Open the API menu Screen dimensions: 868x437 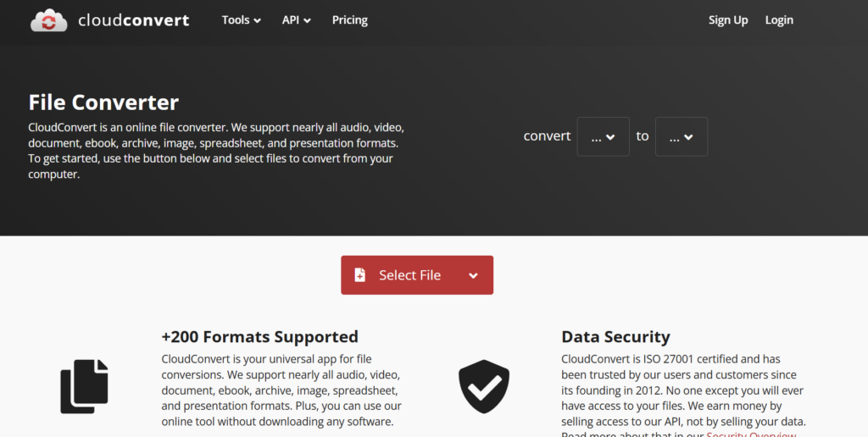(296, 20)
